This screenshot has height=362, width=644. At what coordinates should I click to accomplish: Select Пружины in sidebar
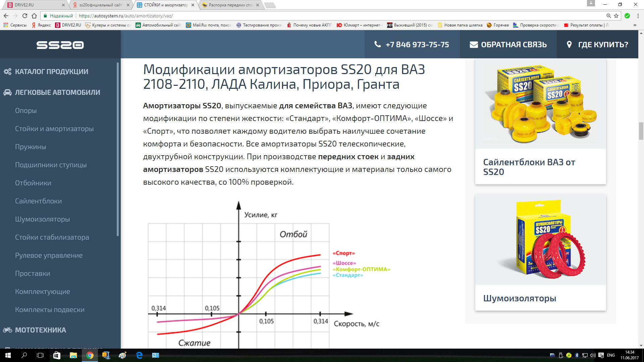[x=31, y=147]
